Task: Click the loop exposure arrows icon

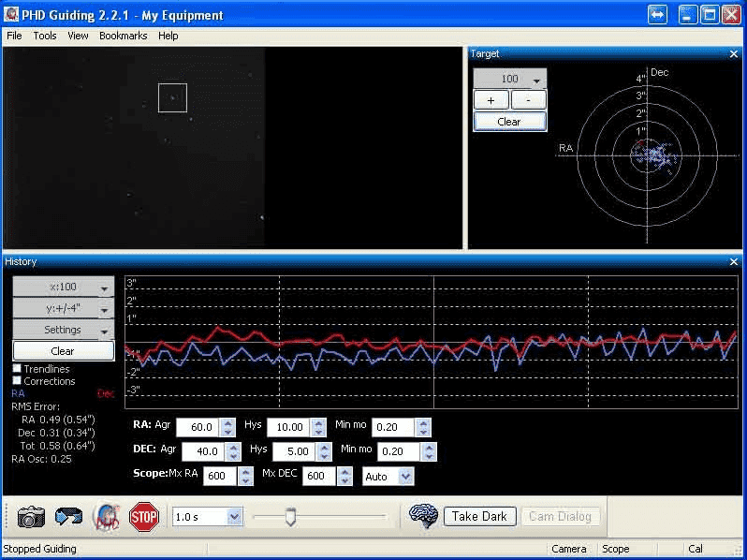Action: coord(68,516)
